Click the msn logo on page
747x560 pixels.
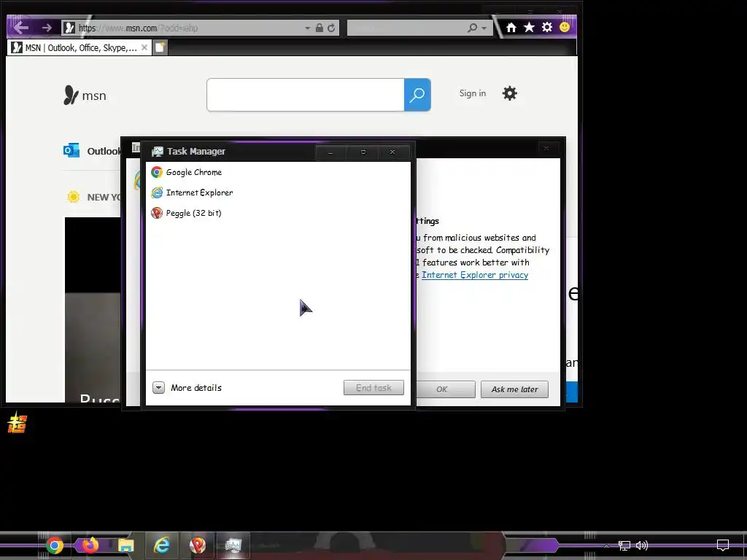point(85,96)
